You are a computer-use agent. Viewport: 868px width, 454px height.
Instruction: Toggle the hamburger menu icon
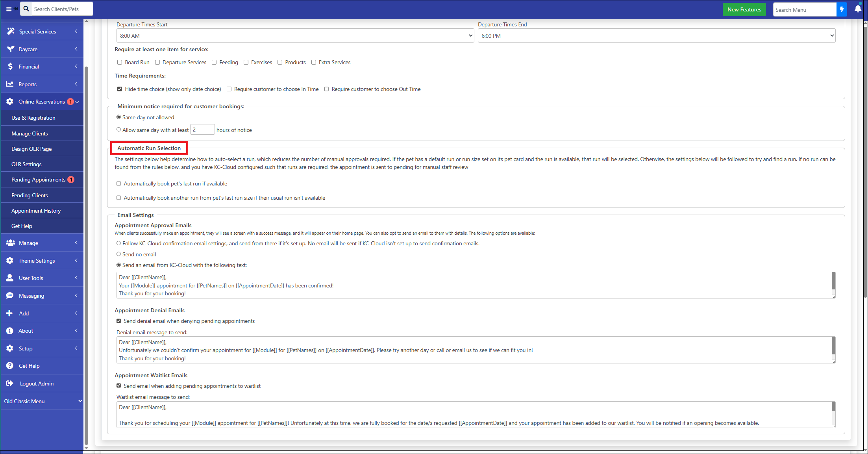pos(9,9)
